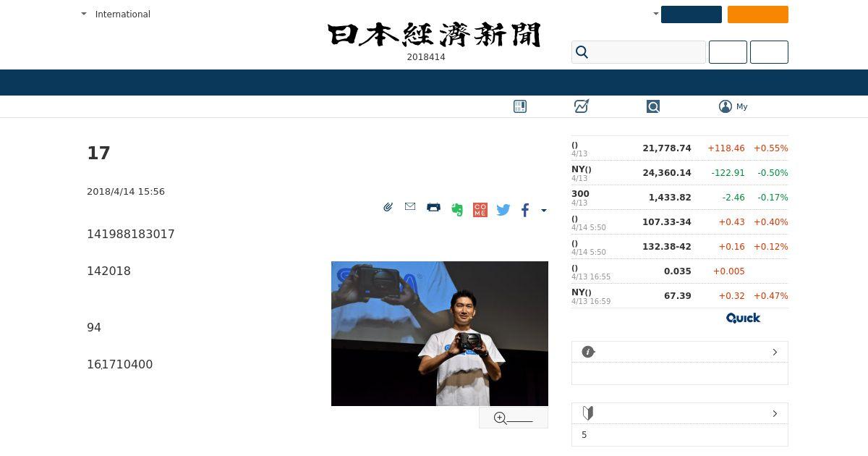The image size is (868, 456).
Task: Expand more sharing options arrow
Action: pyautogui.click(x=544, y=211)
